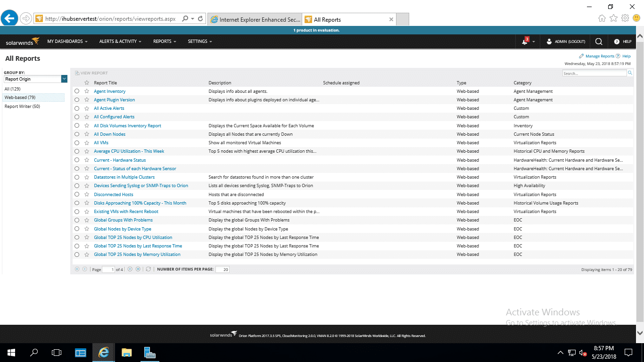Screen dimensions: 644x362
Task: Open Internet Explorer tools gear
Action: [x=625, y=18]
